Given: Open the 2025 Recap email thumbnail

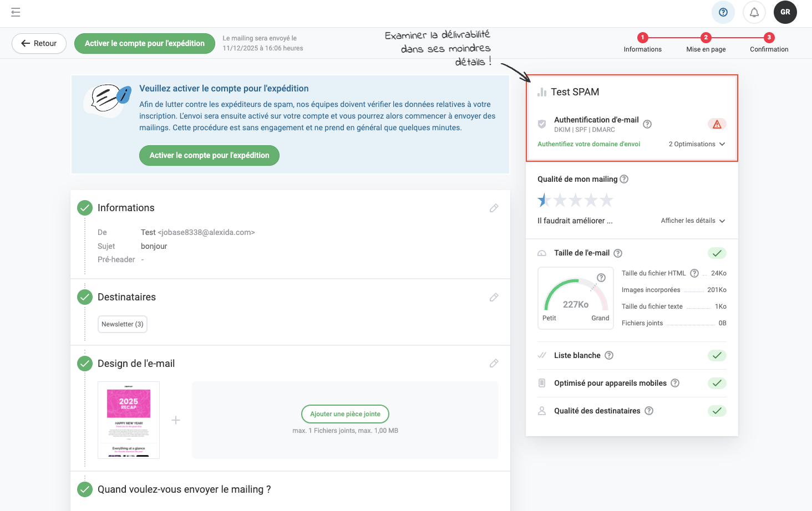Looking at the screenshot, I should click(129, 420).
